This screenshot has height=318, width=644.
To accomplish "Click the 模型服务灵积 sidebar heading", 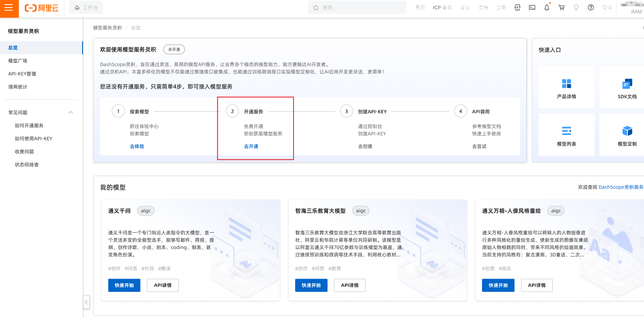I will 23,31.
